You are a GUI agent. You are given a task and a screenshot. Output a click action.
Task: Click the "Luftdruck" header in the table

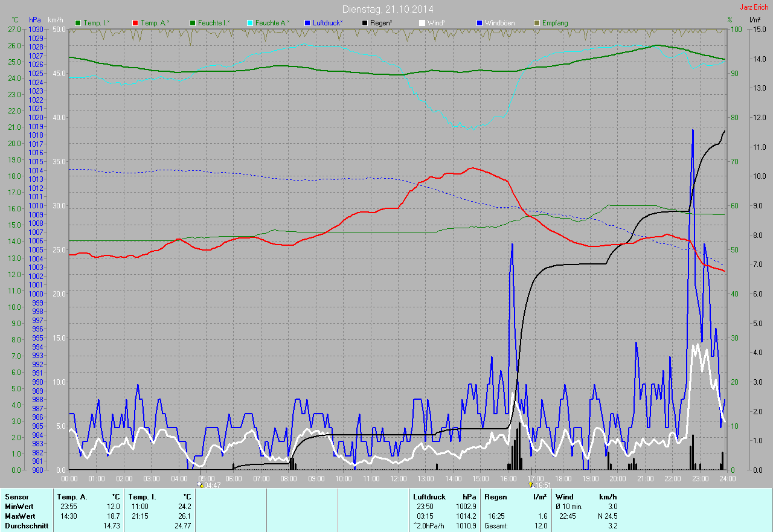tap(429, 496)
